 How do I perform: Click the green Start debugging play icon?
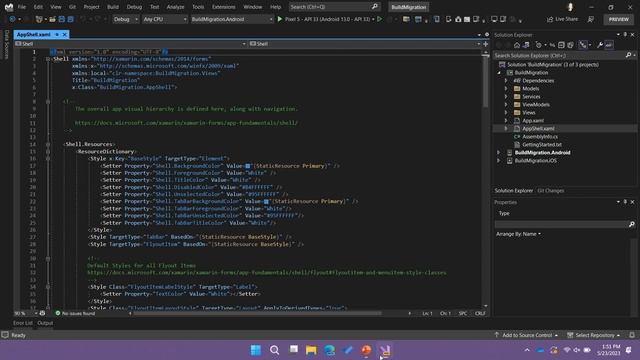pyautogui.click(x=280, y=19)
